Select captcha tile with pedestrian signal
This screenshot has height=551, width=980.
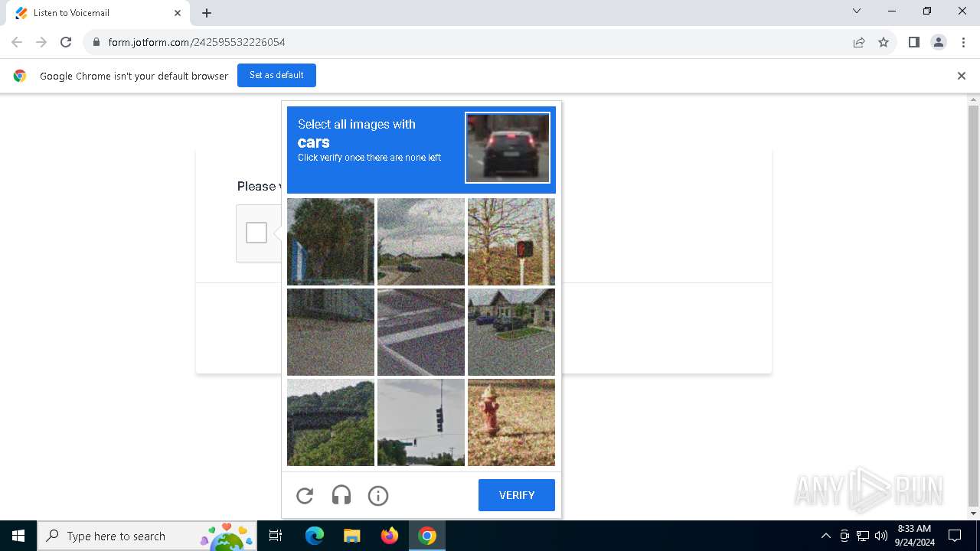511,242
